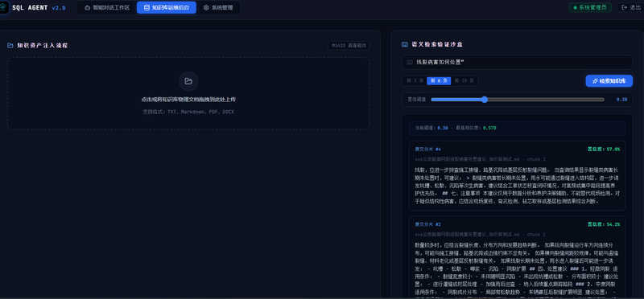644x299 pixels.
Task: Click the MinIO 底座驱动 badge
Action: click(349, 46)
